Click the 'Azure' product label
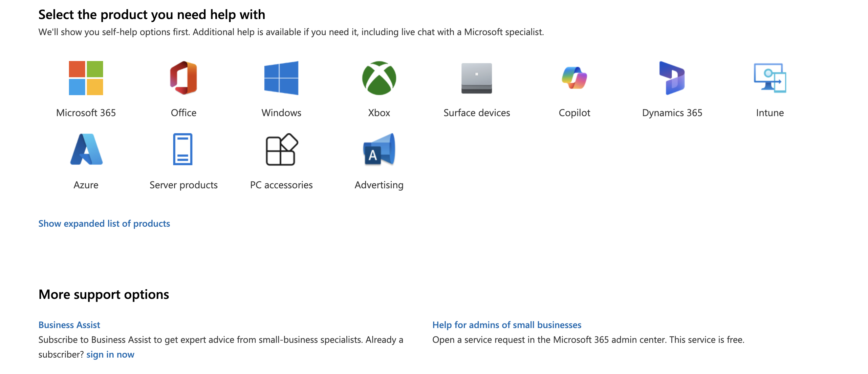 click(86, 185)
